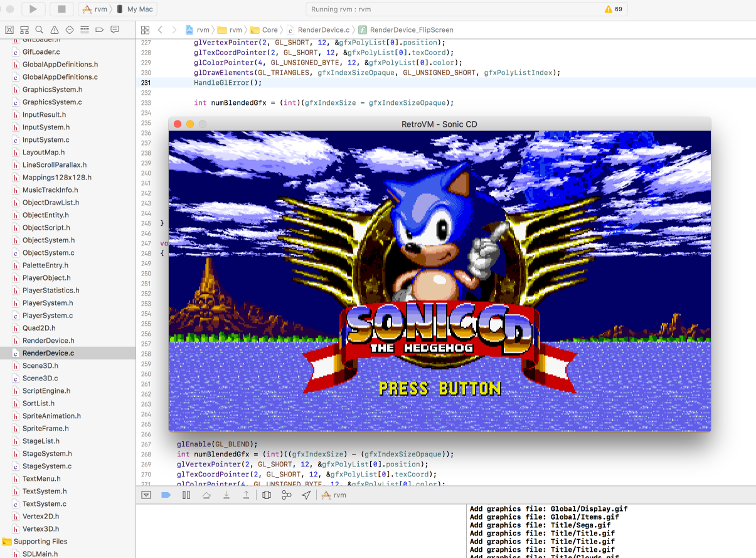Open the Find navigator magnifier

coord(40,30)
